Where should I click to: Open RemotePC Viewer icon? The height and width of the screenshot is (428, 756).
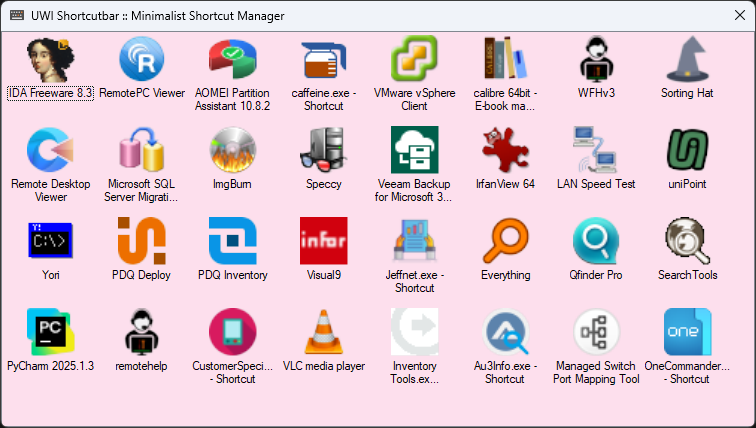[x=142, y=59]
